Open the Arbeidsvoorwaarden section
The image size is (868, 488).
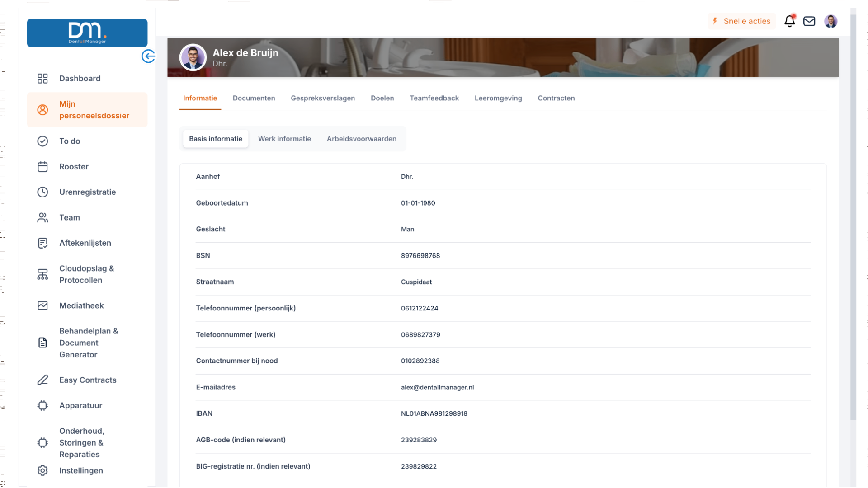[x=361, y=139]
